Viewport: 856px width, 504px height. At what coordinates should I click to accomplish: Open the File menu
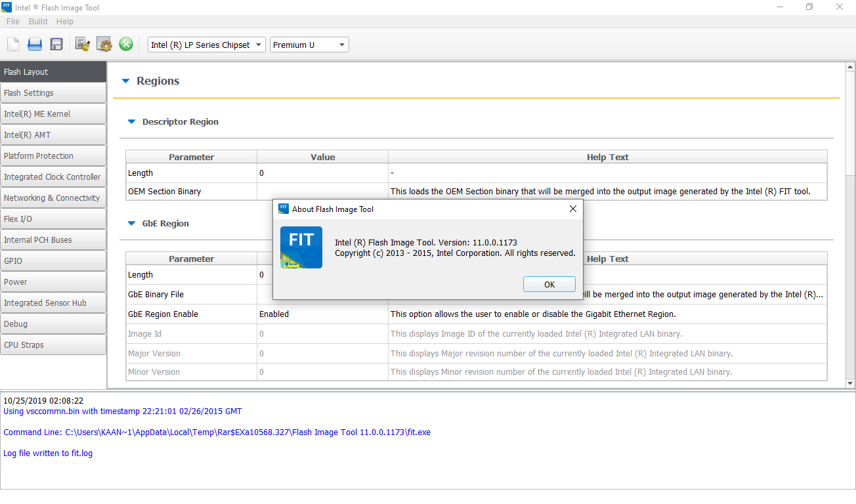click(13, 22)
